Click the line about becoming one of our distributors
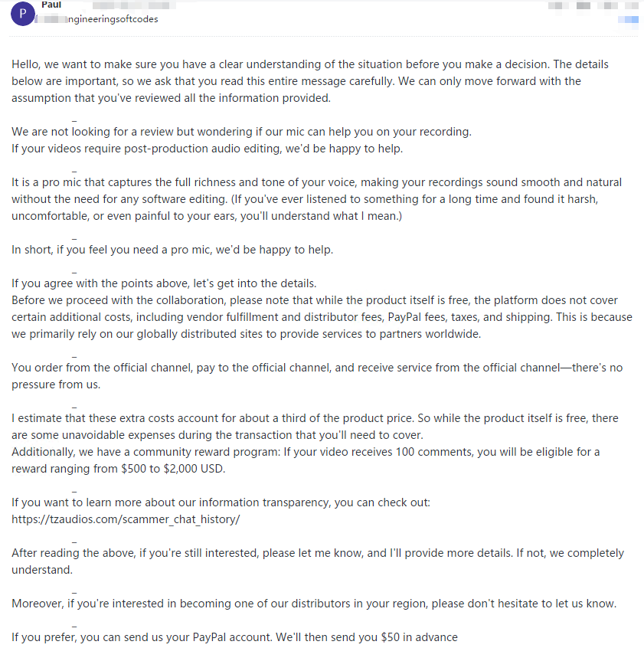644x648 pixels. coord(314,603)
